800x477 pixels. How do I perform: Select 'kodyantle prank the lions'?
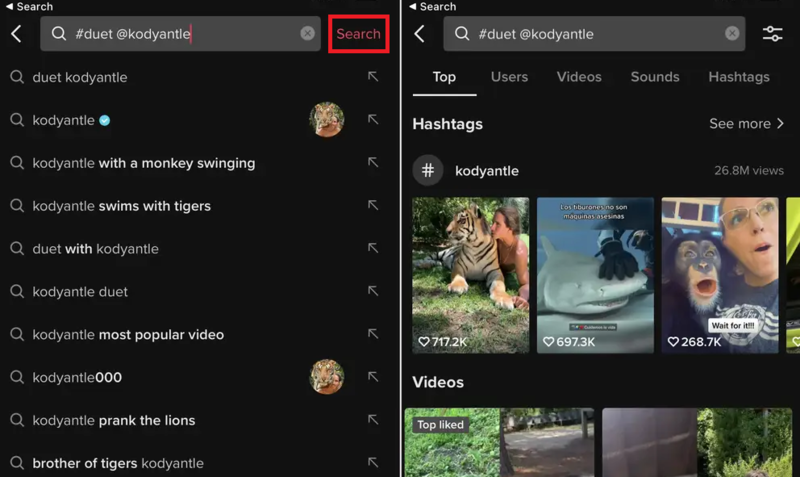click(x=114, y=420)
